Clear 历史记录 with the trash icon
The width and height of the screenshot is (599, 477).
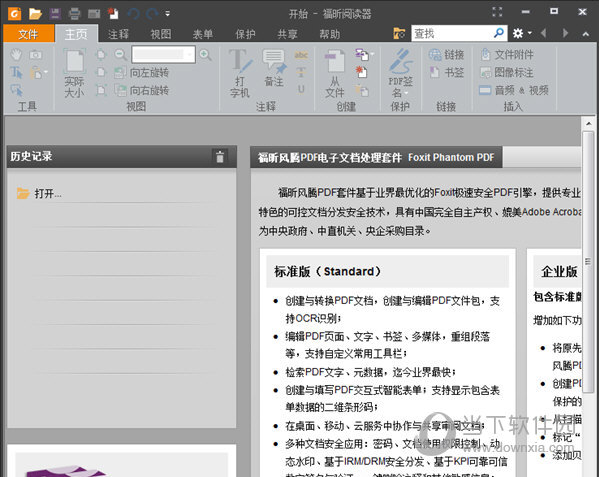(220, 157)
